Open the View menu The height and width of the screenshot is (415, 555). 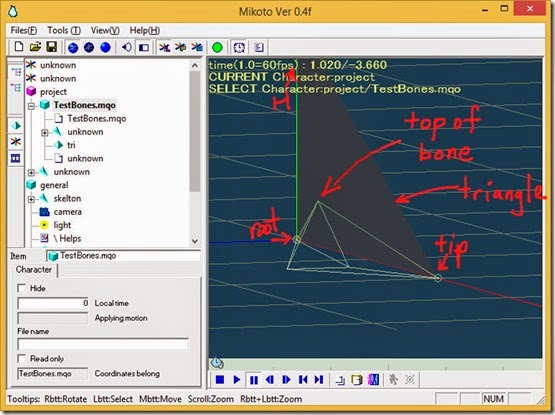click(x=105, y=30)
